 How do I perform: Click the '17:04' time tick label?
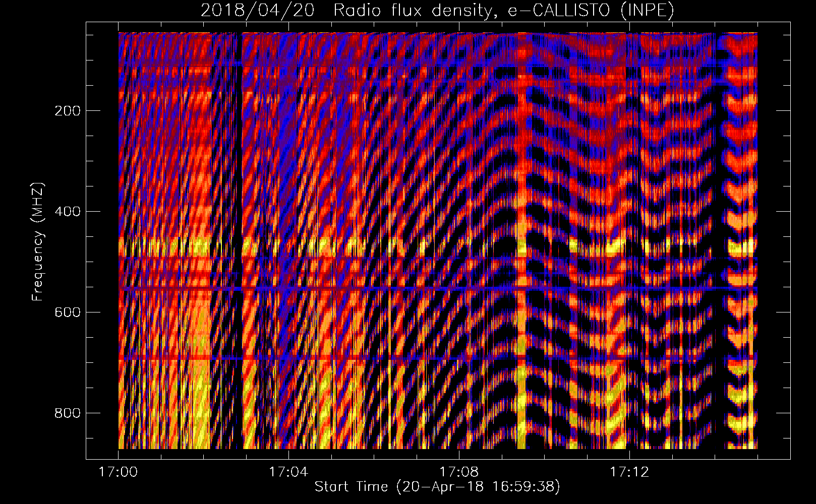[288, 472]
